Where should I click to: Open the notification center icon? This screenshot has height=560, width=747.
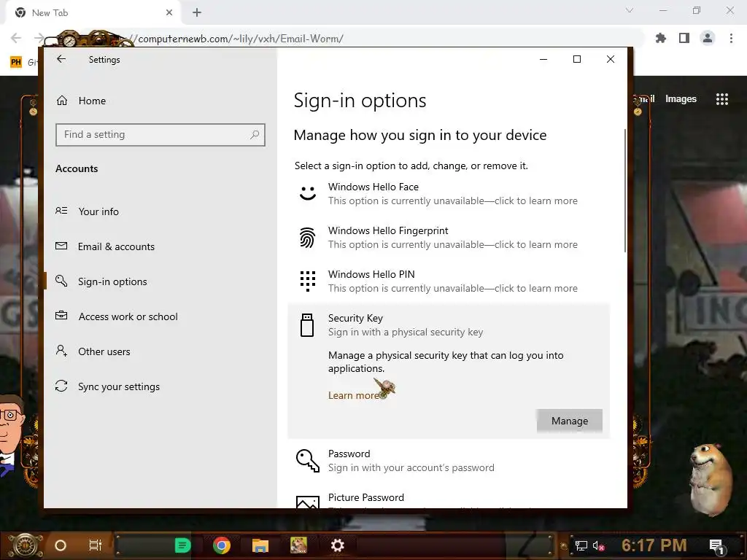pyautogui.click(x=716, y=546)
